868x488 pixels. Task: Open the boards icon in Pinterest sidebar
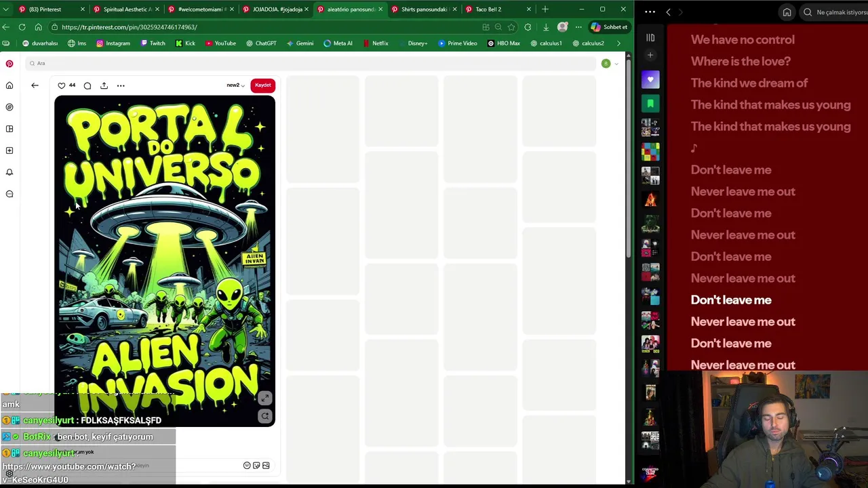[x=9, y=129]
